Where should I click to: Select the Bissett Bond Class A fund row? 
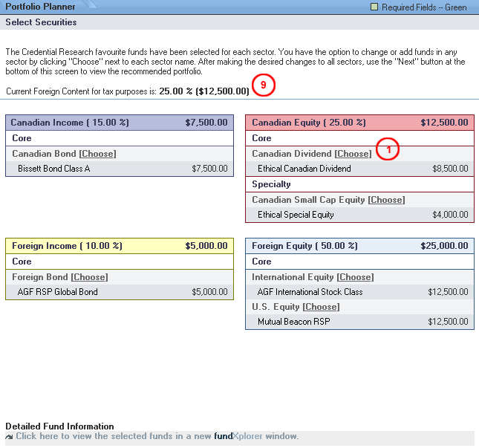point(120,169)
